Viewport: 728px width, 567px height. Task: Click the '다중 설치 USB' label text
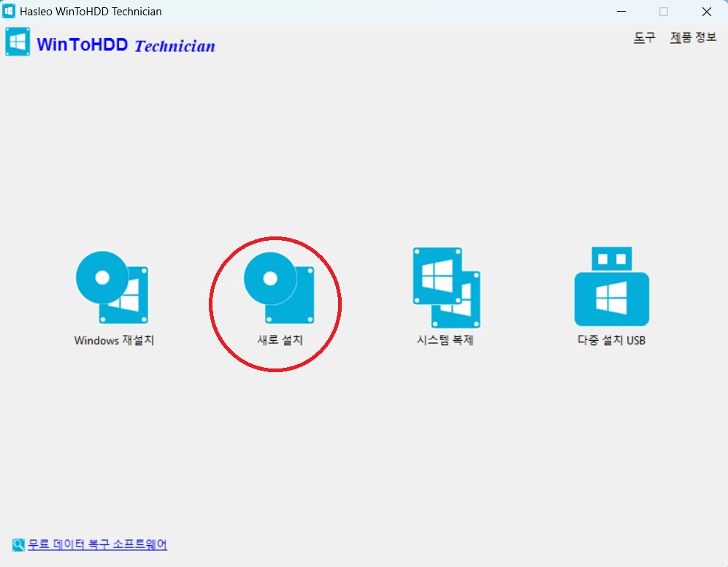pos(611,340)
